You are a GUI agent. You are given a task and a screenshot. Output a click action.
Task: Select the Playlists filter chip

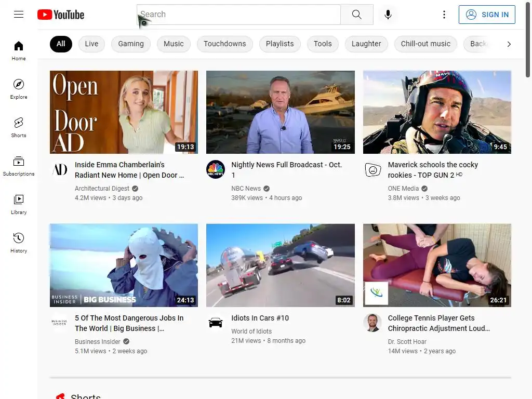tap(280, 44)
